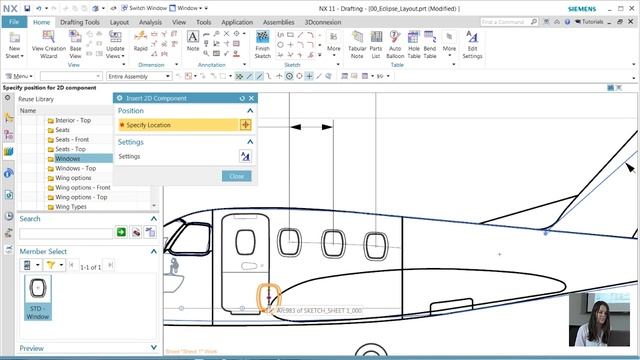
Task: Open the File menu
Action: pyautogui.click(x=14, y=22)
